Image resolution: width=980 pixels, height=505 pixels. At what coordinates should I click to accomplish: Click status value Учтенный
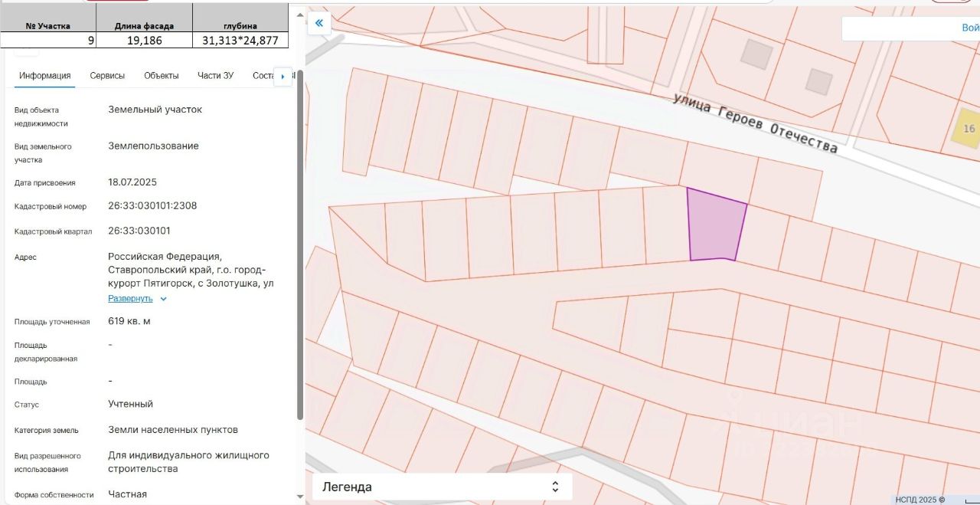[x=131, y=404]
